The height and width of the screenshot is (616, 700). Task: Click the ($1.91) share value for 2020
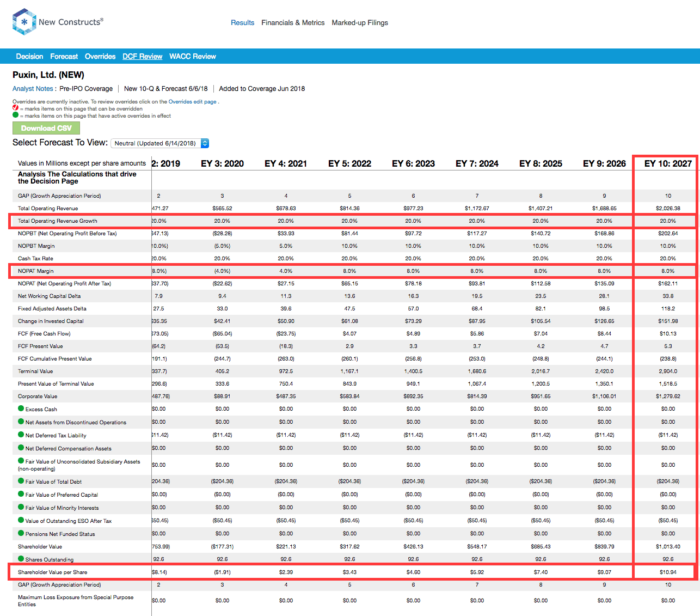222,572
